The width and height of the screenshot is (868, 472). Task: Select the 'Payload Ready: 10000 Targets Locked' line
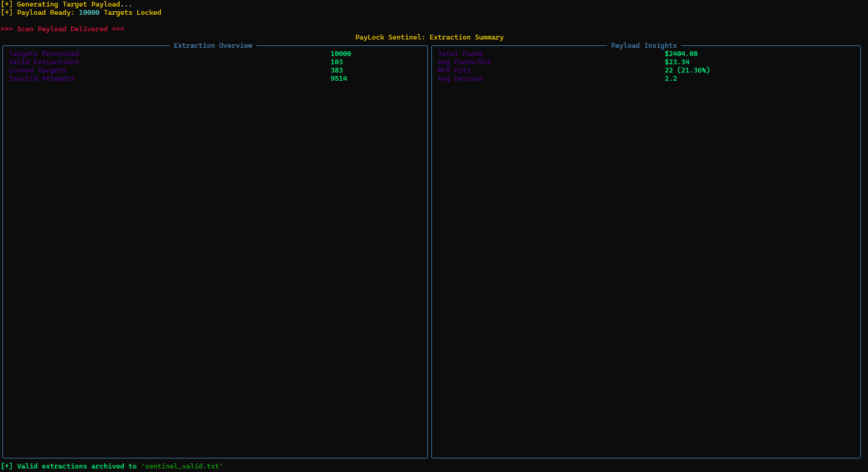click(81, 12)
